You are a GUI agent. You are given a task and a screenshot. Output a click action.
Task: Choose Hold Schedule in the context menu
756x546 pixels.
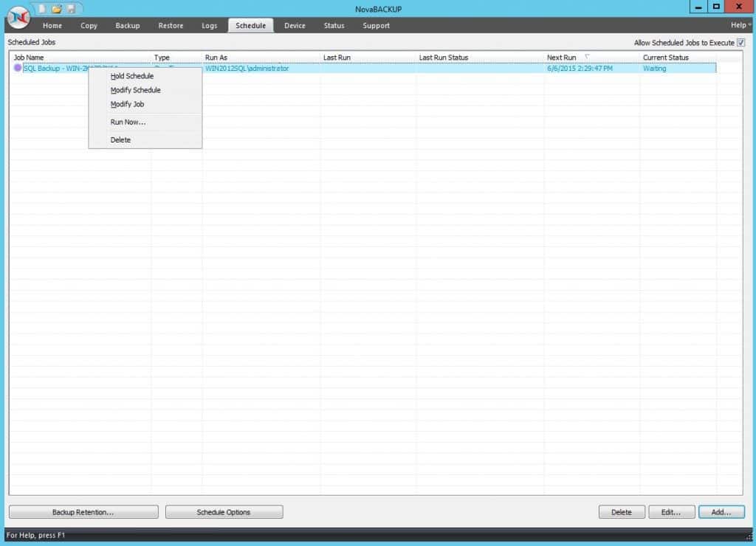[132, 76]
